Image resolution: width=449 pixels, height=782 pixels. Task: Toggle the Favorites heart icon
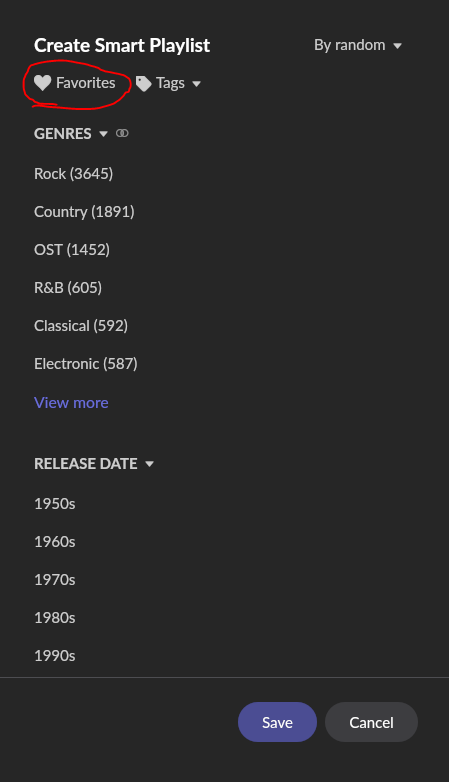[42, 83]
